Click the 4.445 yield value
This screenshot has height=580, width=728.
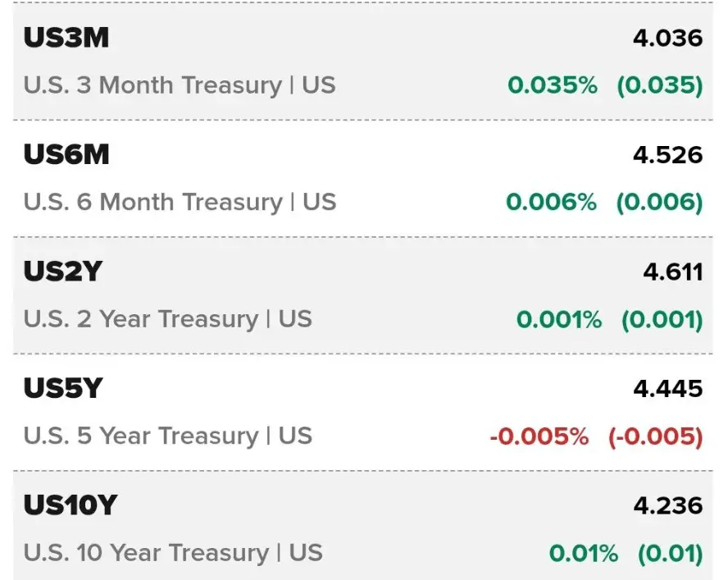667,389
